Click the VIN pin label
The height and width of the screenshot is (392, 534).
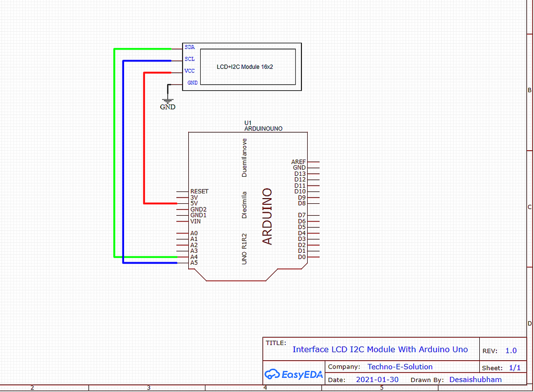click(196, 221)
